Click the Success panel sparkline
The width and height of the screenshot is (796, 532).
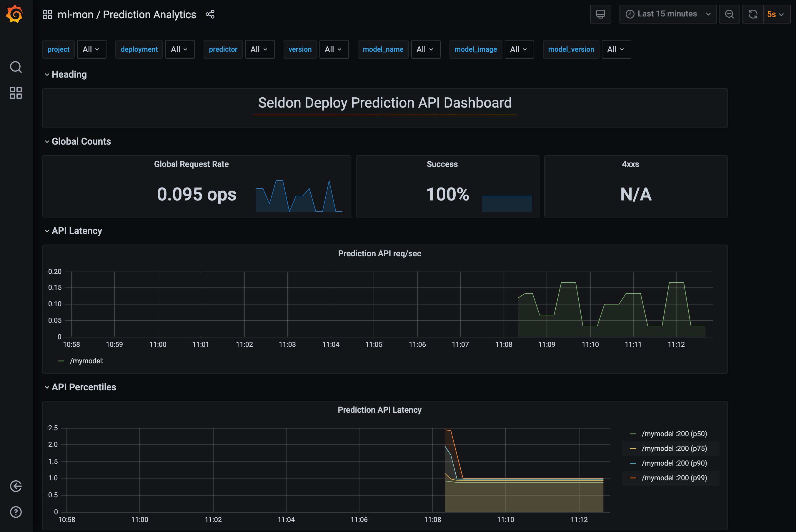pyautogui.click(x=507, y=204)
